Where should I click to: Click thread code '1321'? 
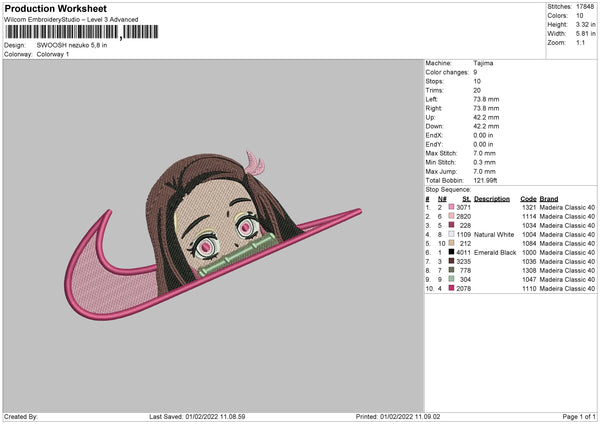tap(529, 207)
